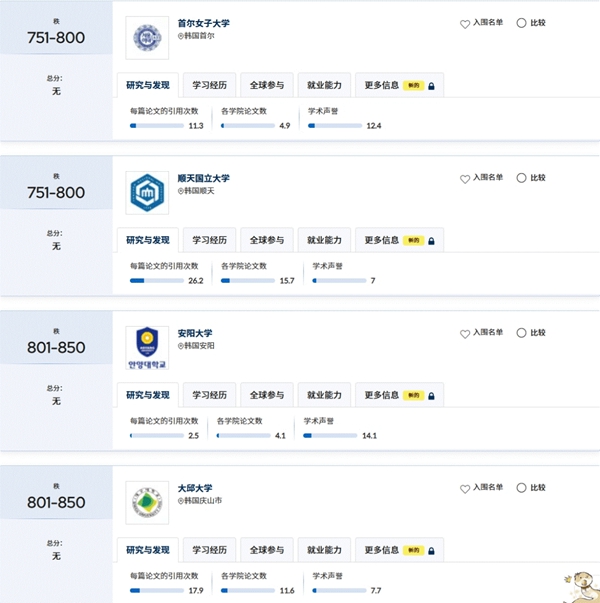Click otter mascot icon at bottom right
Viewport: 600px width, 603px height.
pos(582,587)
